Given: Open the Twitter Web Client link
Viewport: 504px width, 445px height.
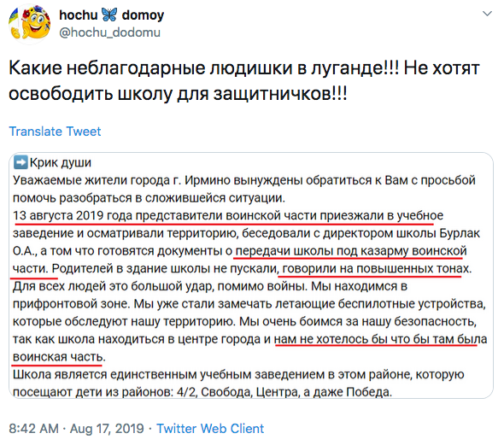Looking at the screenshot, I should click(210, 429).
